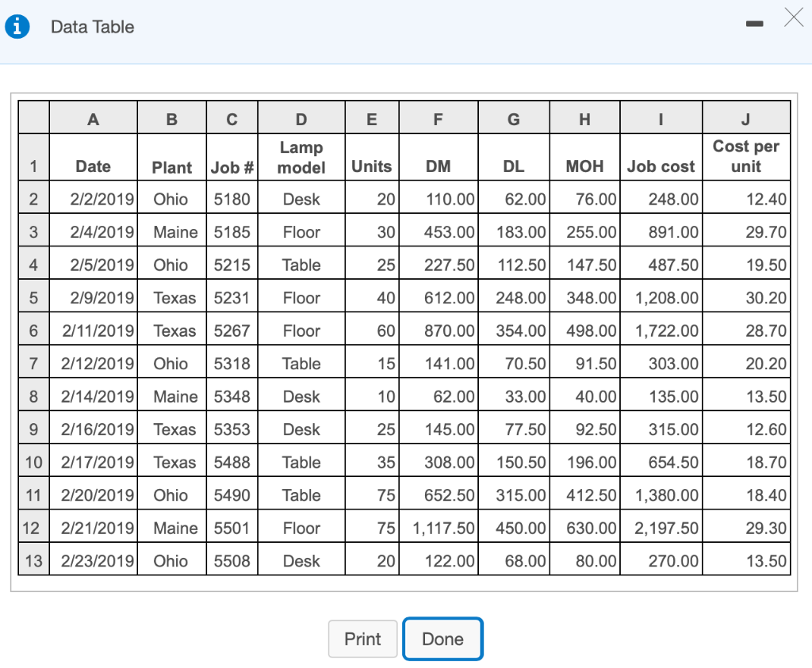Click DM value 652.50
This screenshot has width=812, height=668.
pos(438,493)
